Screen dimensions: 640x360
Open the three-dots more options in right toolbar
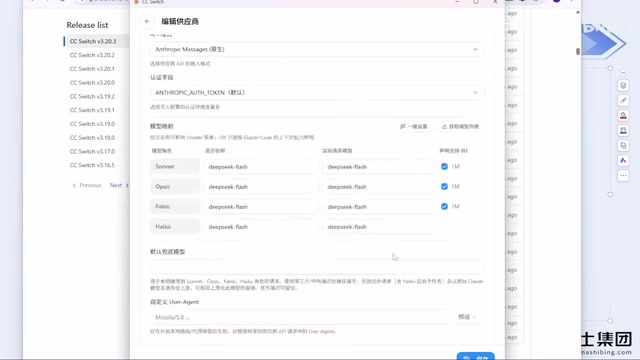623,176
